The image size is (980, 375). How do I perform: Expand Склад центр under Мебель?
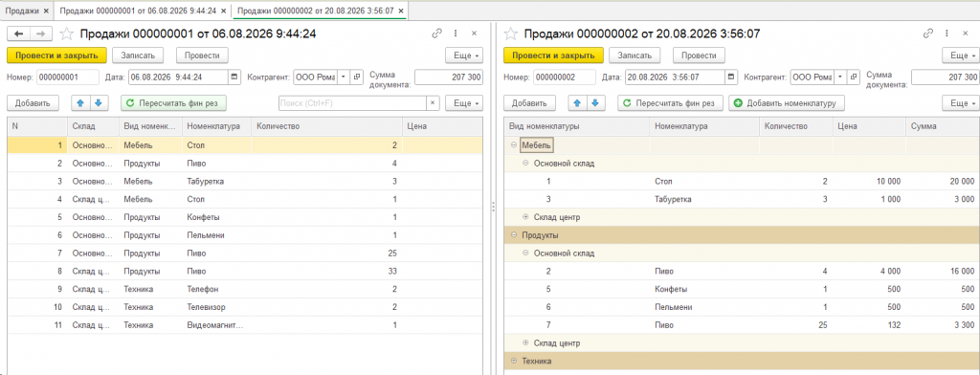click(x=525, y=217)
